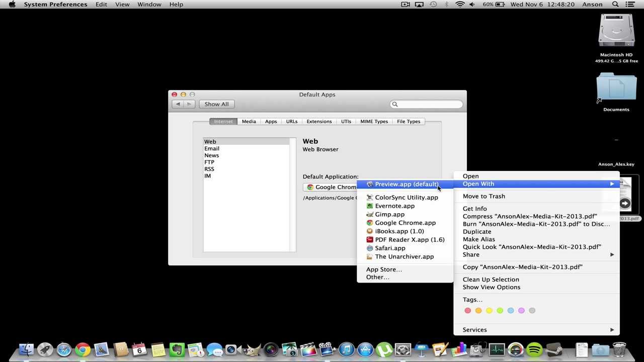This screenshot has width=644, height=362.
Task: Open the App Store from the Dock
Action: click(x=364, y=349)
